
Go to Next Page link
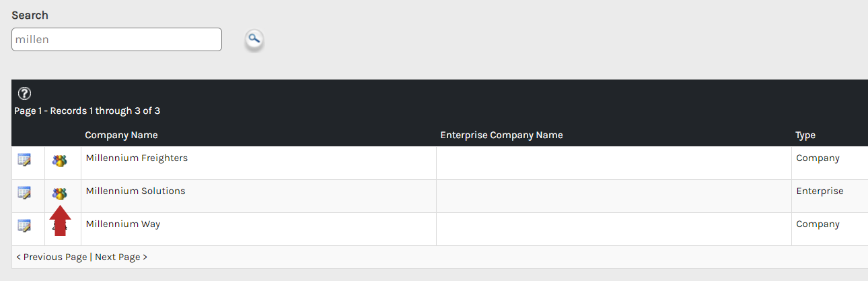(121, 257)
